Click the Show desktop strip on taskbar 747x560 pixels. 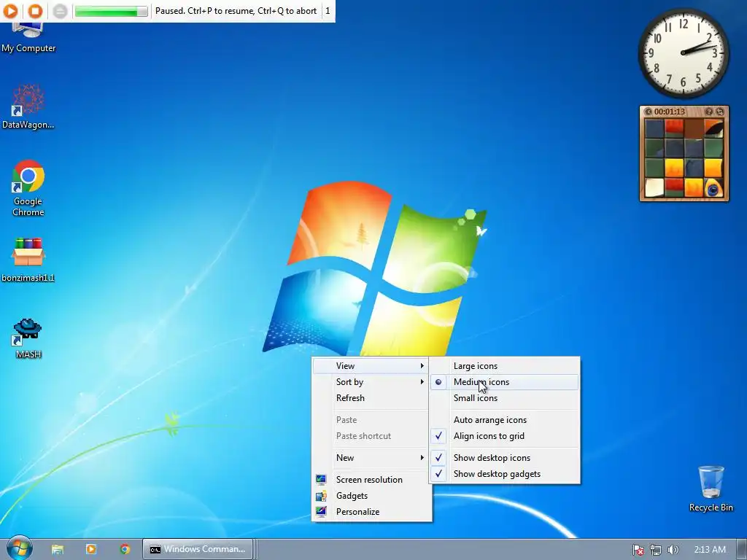pyautogui.click(x=742, y=550)
